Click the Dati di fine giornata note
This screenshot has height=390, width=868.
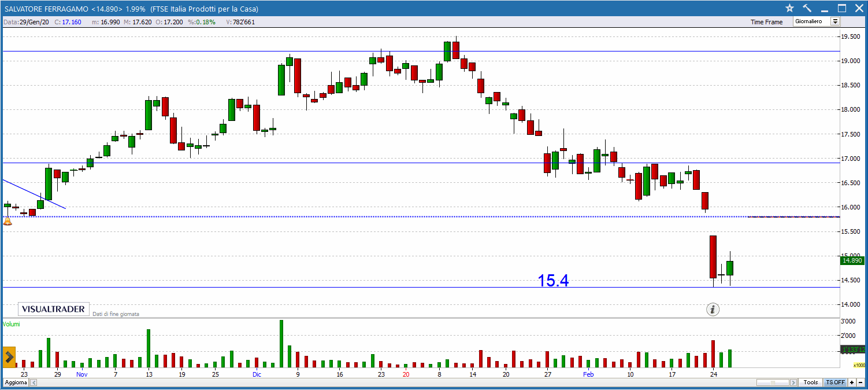116,314
